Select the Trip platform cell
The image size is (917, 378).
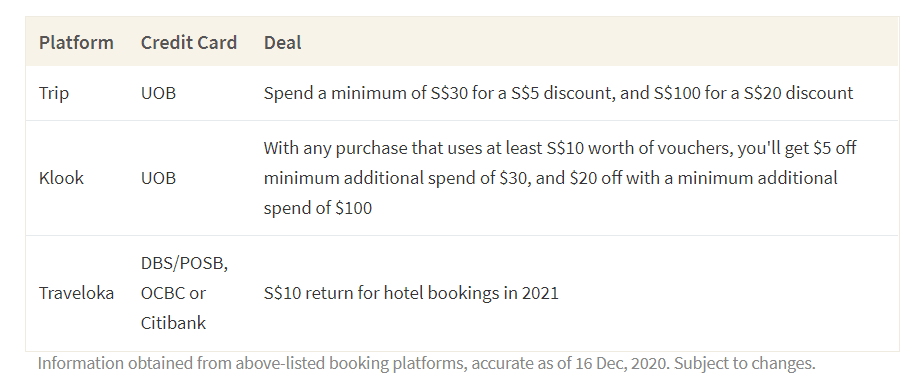click(x=54, y=93)
